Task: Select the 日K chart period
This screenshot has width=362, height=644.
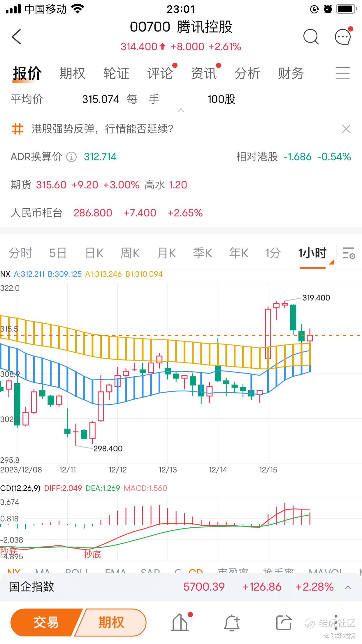Action: [94, 253]
